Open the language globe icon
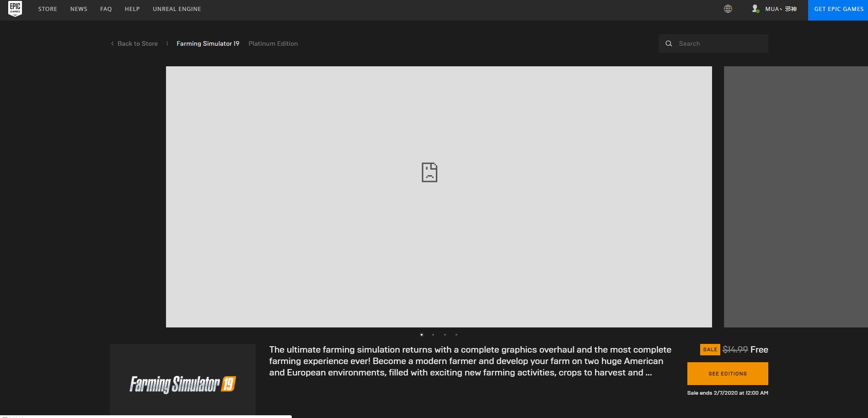868x418 pixels. pos(728,9)
